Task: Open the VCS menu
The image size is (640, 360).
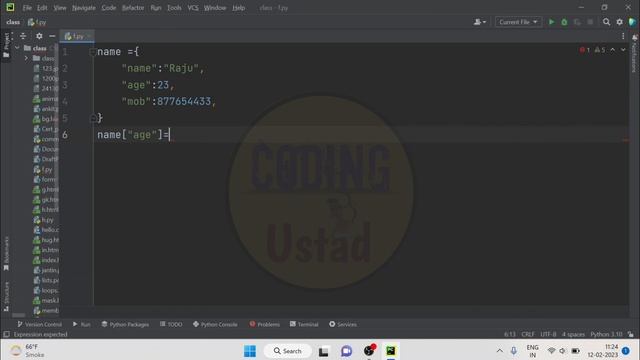Action: [193, 8]
